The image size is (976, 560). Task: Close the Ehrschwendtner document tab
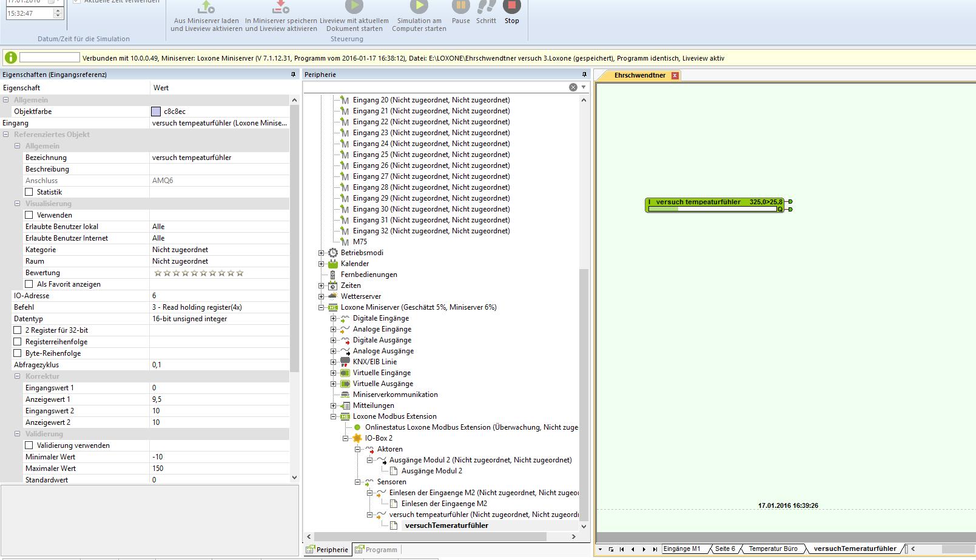pyautogui.click(x=675, y=76)
